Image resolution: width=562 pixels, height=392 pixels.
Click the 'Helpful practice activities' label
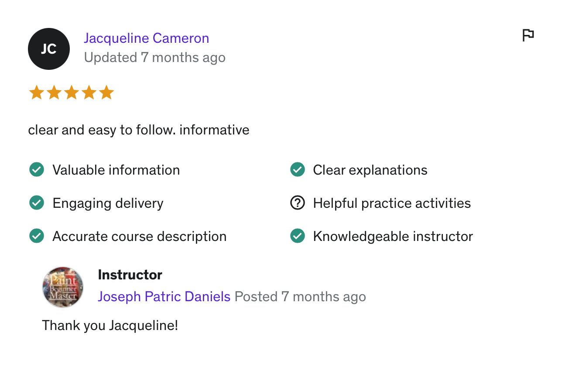pyautogui.click(x=392, y=203)
